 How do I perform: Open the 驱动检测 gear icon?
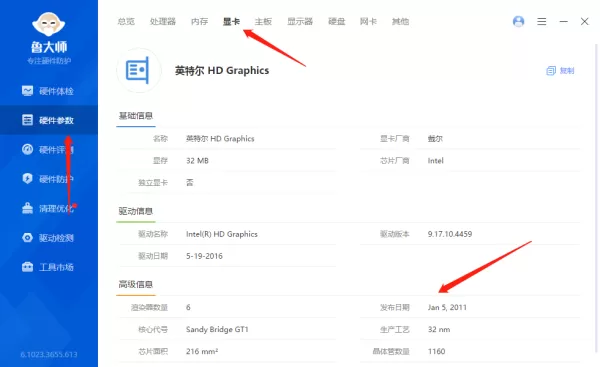click(x=27, y=237)
